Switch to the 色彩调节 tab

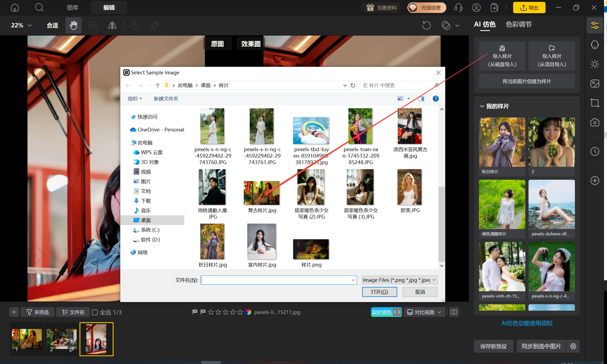(519, 25)
